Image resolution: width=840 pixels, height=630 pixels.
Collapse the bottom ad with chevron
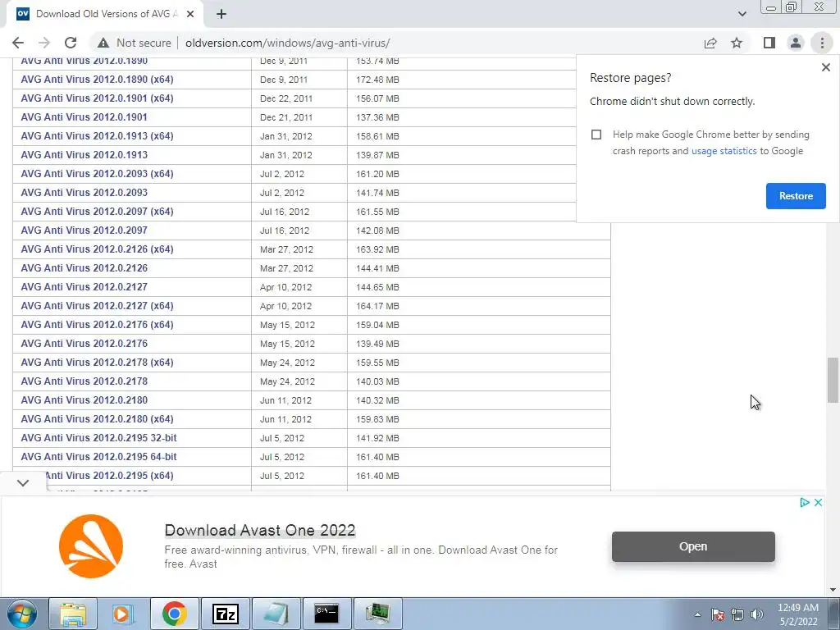tap(23, 482)
